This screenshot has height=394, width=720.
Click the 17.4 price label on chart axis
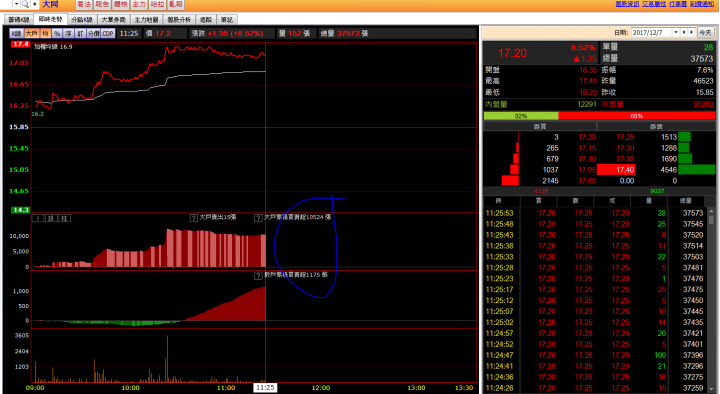coord(21,44)
